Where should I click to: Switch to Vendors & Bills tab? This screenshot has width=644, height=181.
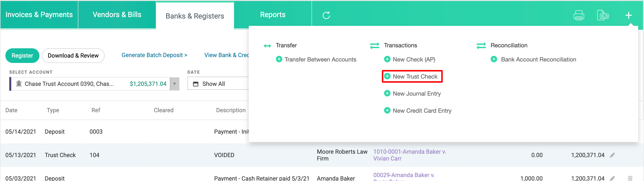[x=117, y=15]
